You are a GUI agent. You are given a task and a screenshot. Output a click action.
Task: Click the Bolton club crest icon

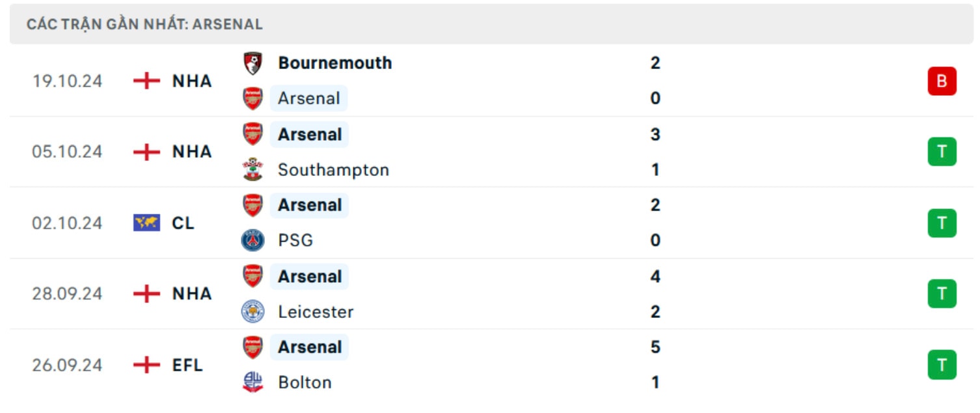point(252,382)
